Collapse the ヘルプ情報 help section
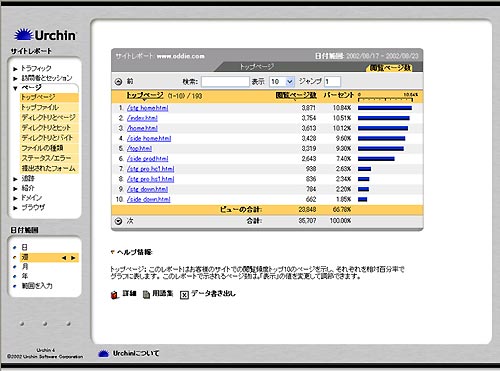Image resolution: width=500 pixels, height=371 pixels. (x=113, y=252)
